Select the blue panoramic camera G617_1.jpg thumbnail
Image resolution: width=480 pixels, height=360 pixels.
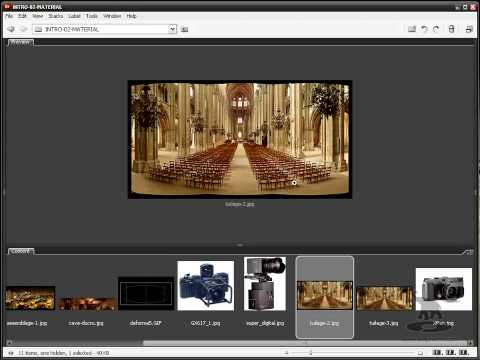pyautogui.click(x=206, y=286)
